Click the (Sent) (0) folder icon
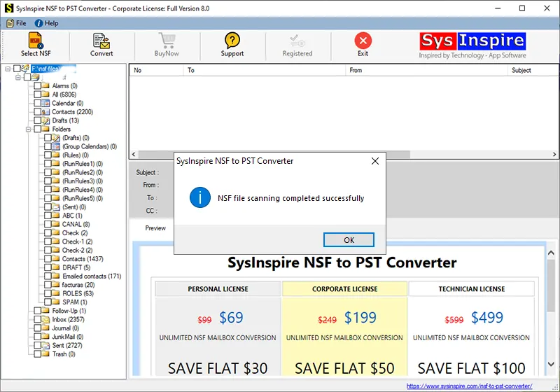Viewport: 560px width, 392px height. 56,207
